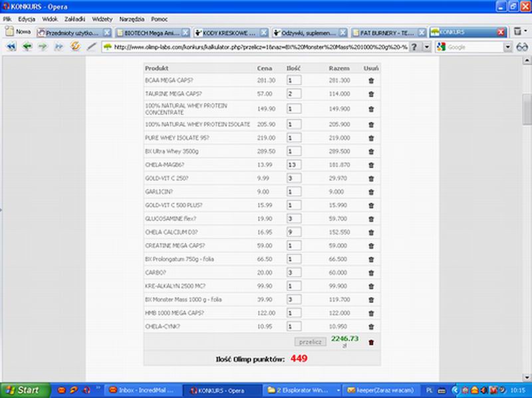Open the Windows Start menu
Viewport: 532px width, 398px height.
tap(25, 391)
